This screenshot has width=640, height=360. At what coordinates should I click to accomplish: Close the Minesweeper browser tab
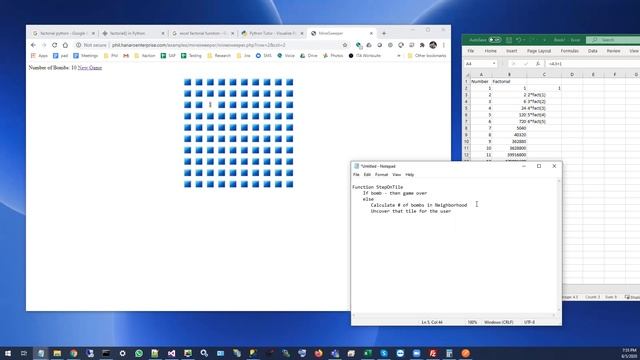click(x=371, y=33)
